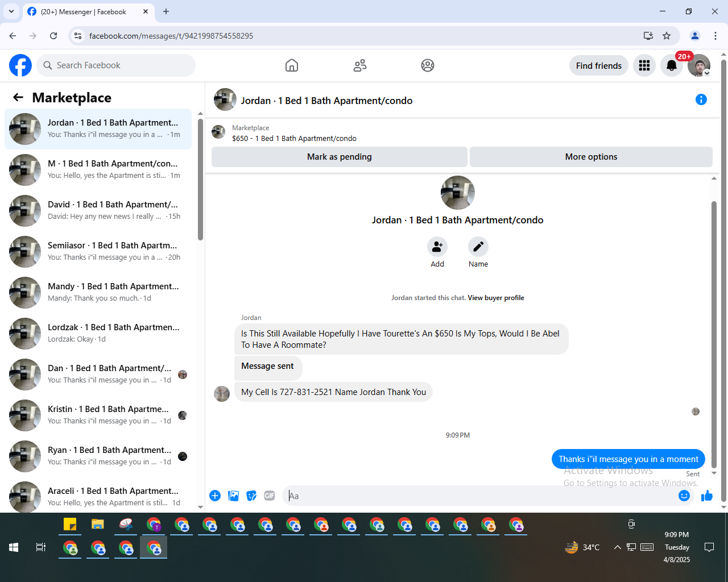
Task: Open Lordzak conversation in the list
Action: [98, 334]
